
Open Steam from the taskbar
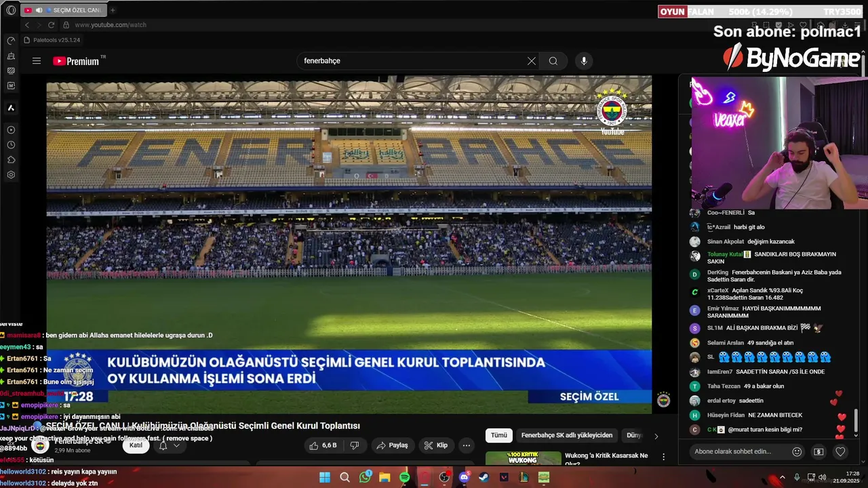coord(484,477)
